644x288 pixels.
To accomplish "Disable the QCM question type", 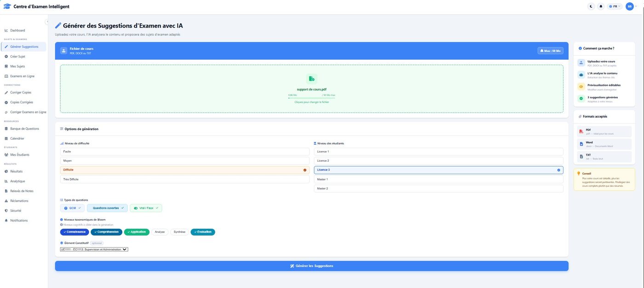I will pyautogui.click(x=72, y=208).
